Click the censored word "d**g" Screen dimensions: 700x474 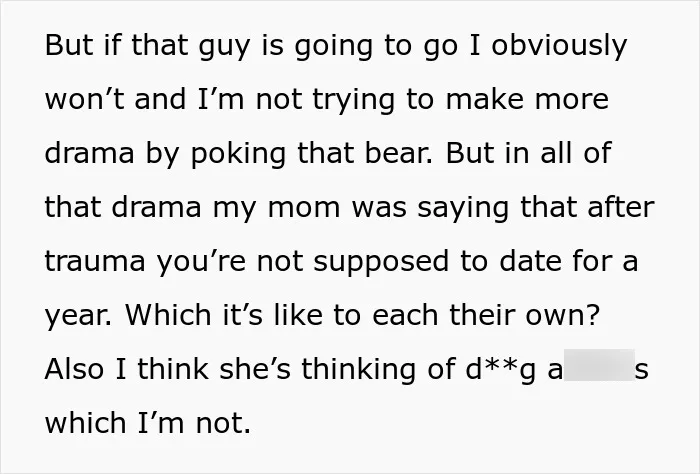500,370
